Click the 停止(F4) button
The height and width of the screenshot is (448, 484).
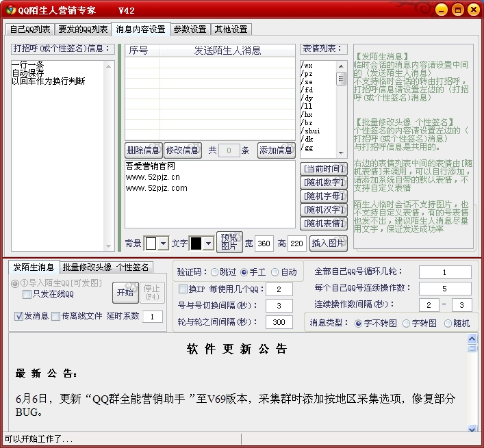[x=152, y=292]
